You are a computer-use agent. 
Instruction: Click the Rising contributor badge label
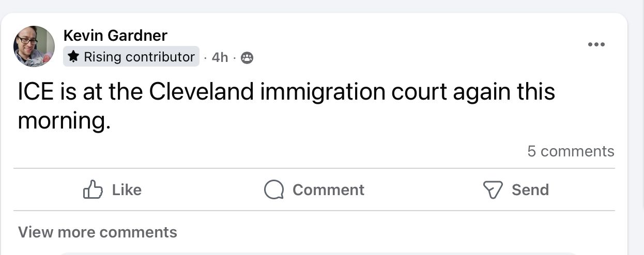[x=139, y=57]
